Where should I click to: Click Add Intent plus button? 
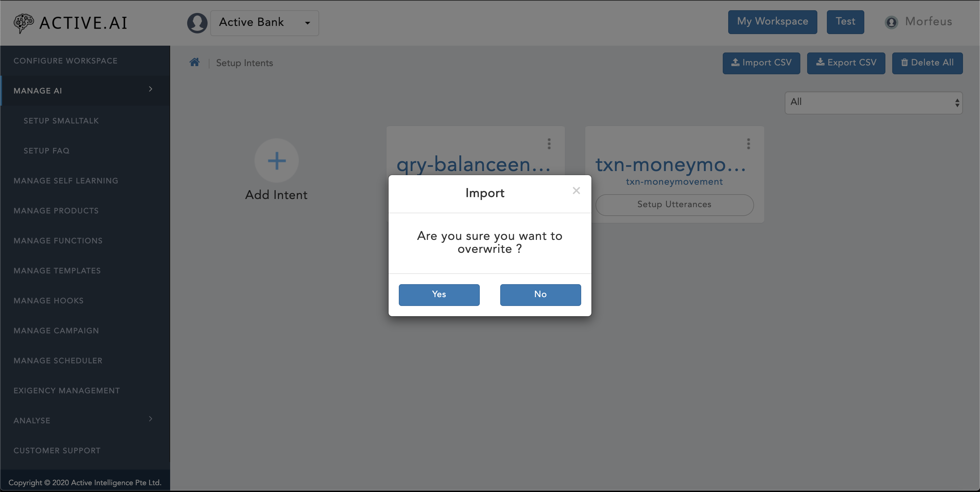pos(276,161)
